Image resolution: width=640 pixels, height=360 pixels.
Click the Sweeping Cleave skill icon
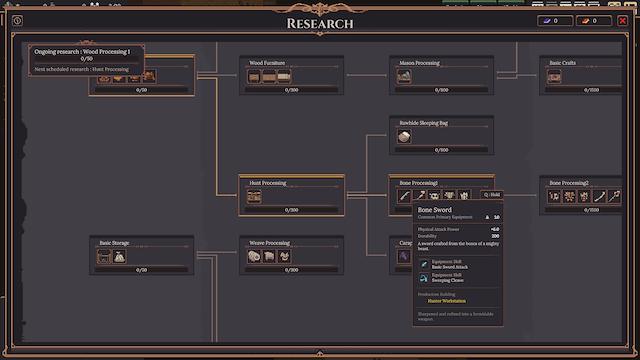(x=424, y=278)
